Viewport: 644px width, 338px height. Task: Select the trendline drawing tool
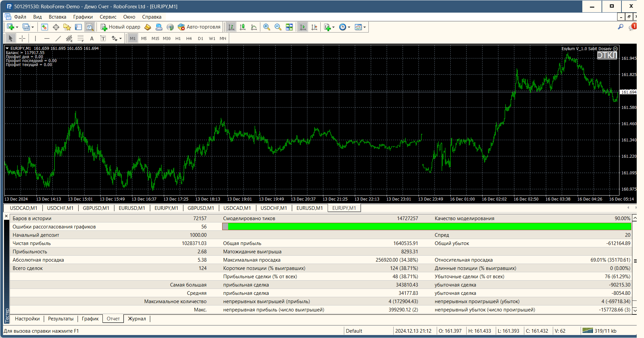58,39
